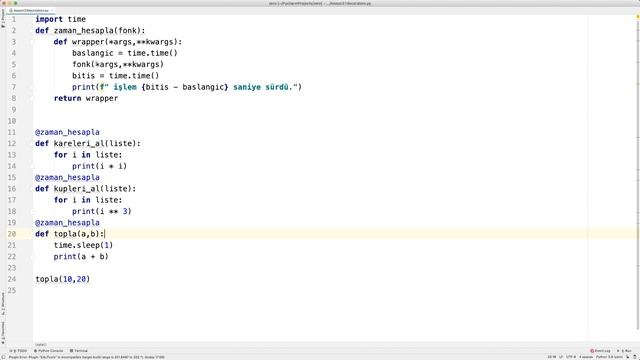Click the Python 3.6 interpreter selector

609,357
